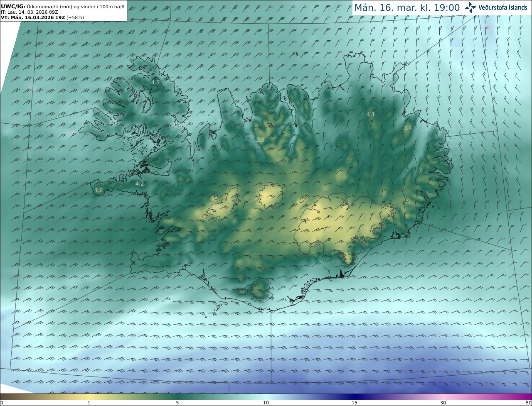The height and width of the screenshot is (406, 532).
Task: Click the 2.8 value in north Iceland
Action: [260, 140]
